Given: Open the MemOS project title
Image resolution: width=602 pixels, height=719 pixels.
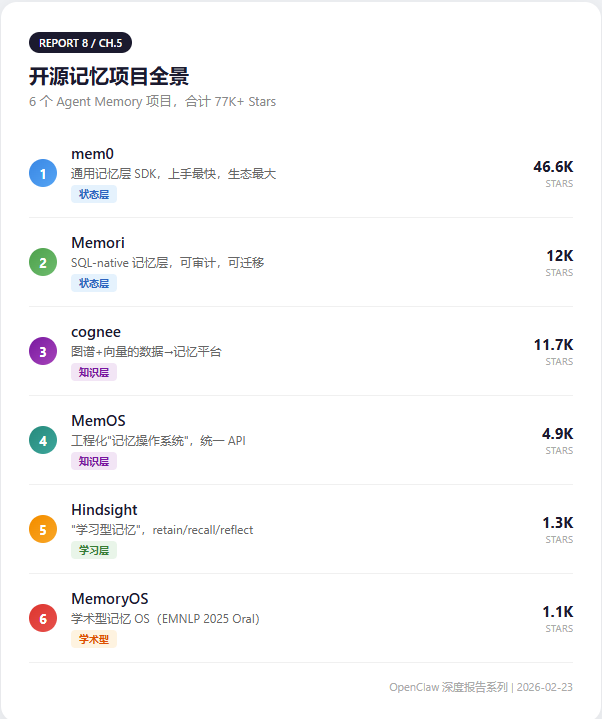Looking at the screenshot, I should pyautogui.click(x=98, y=420).
